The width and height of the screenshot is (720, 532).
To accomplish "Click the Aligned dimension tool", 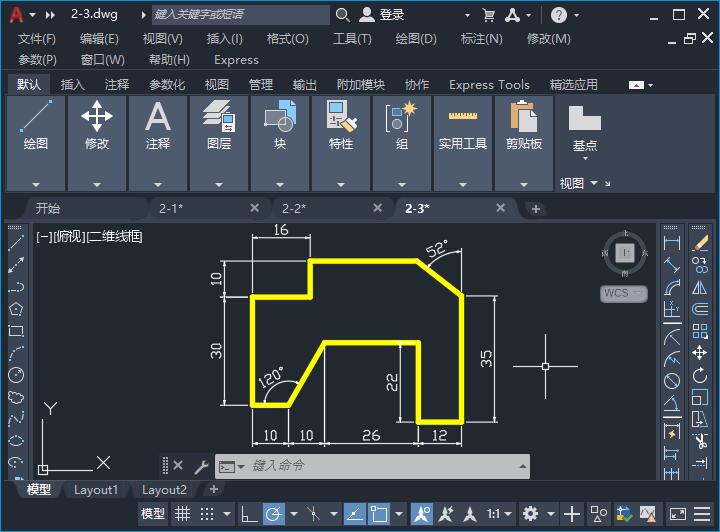I will [672, 265].
